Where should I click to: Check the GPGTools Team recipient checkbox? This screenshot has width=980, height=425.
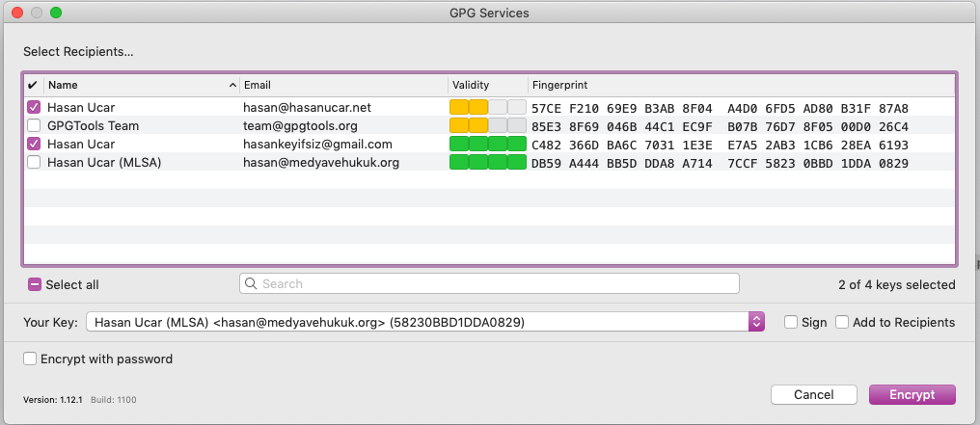point(34,126)
